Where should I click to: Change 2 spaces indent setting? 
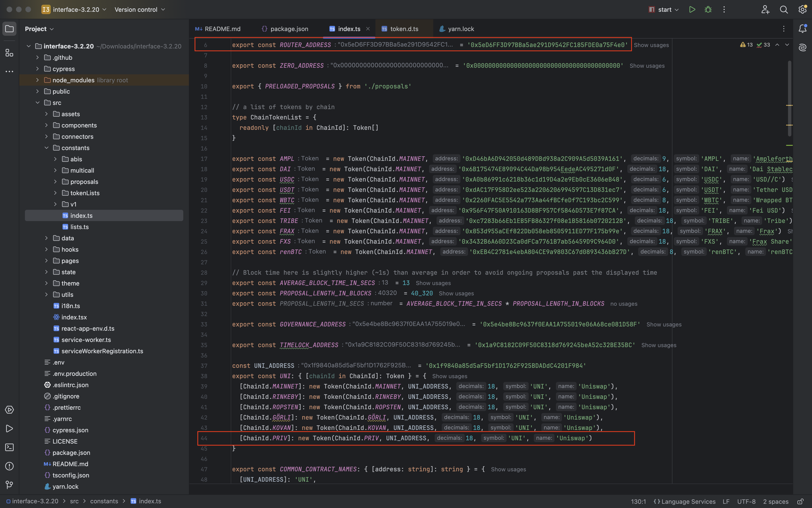tap(775, 502)
